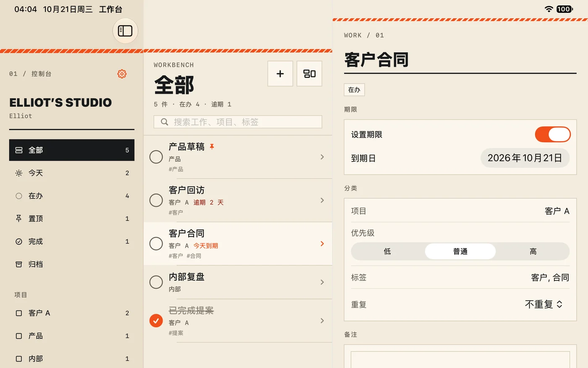Click the struck-through 已完成提案 title
Viewport: 588px width, 368px height.
coord(191,310)
